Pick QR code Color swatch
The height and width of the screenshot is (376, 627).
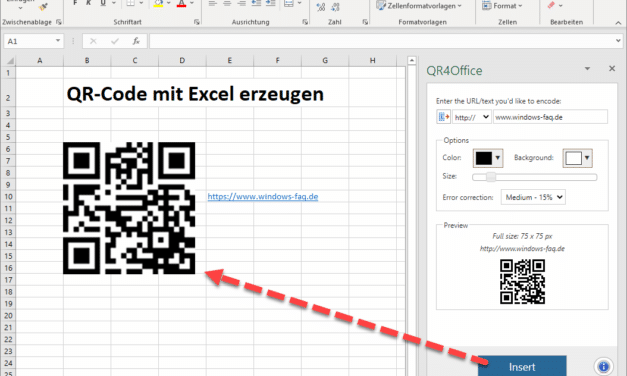(x=488, y=158)
